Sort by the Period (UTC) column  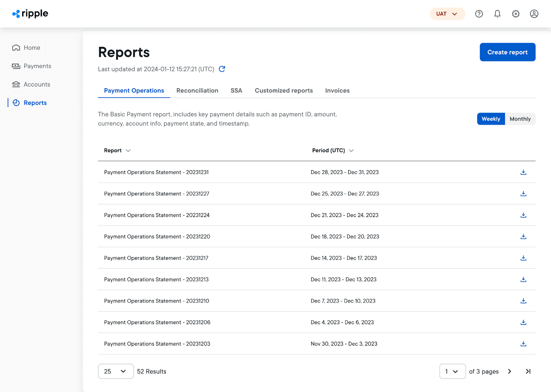333,151
